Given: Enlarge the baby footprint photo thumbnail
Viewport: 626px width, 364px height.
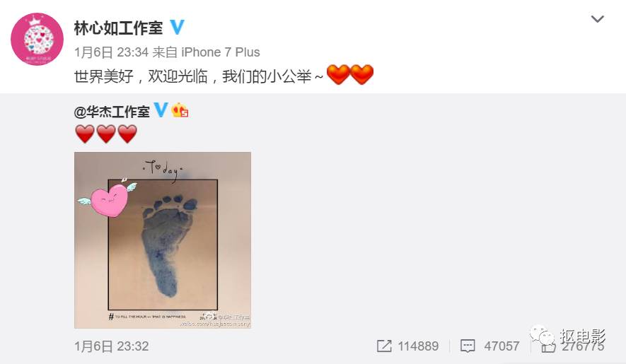Looking at the screenshot, I should pos(163,240).
